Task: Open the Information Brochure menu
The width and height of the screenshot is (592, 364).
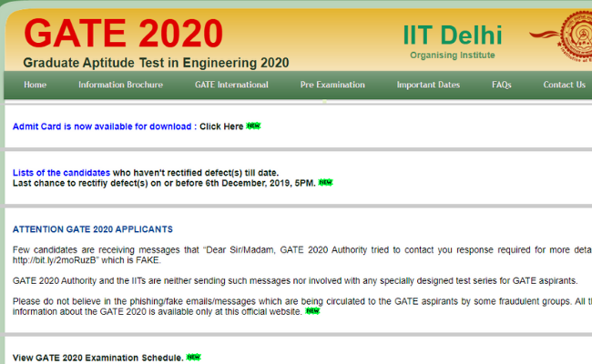Action: pos(120,85)
